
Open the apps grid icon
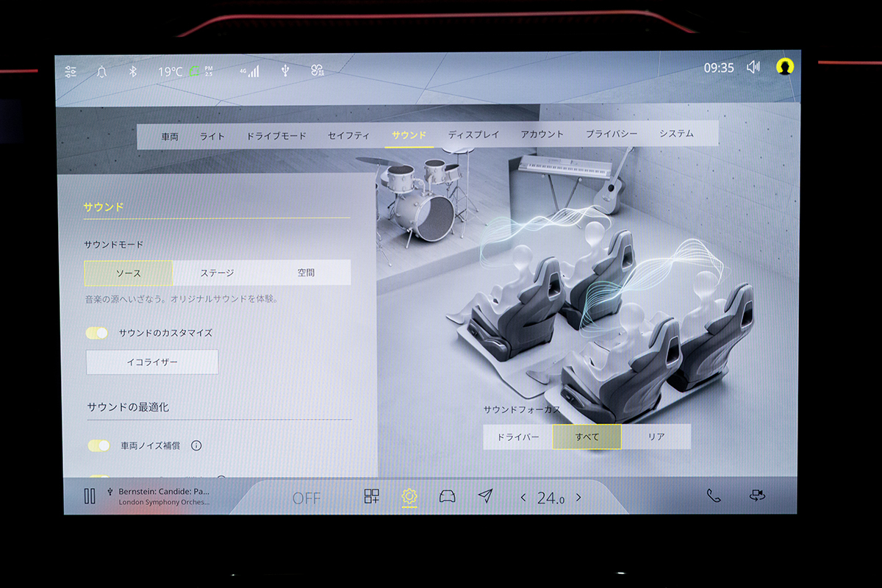pos(372,496)
